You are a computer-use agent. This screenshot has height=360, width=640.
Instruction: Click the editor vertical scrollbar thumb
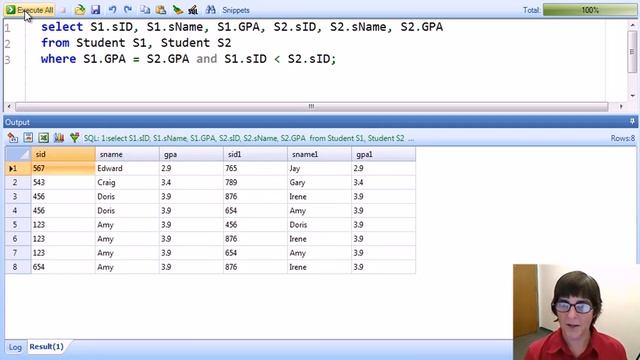pos(632,51)
